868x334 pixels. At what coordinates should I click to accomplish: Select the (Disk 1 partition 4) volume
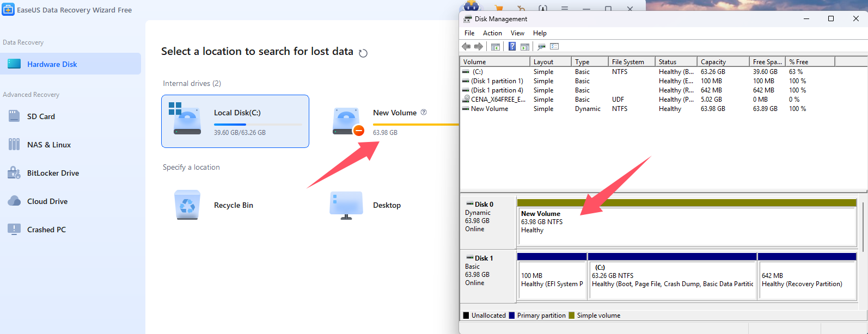click(x=497, y=90)
